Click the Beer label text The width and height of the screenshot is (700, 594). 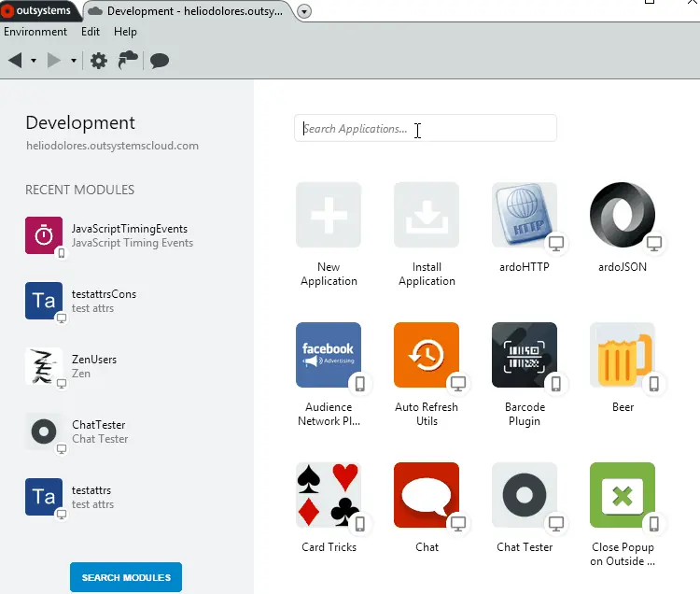pos(623,407)
